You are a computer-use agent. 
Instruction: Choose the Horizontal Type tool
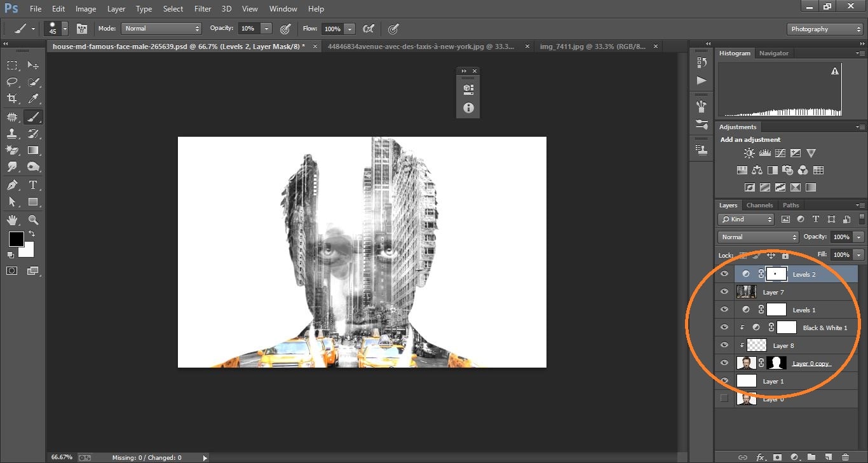(34, 184)
